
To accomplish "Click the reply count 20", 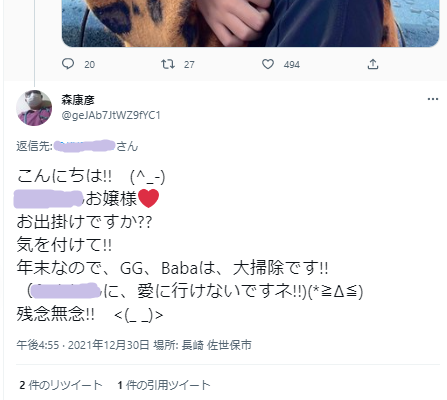I will pos(89,64).
